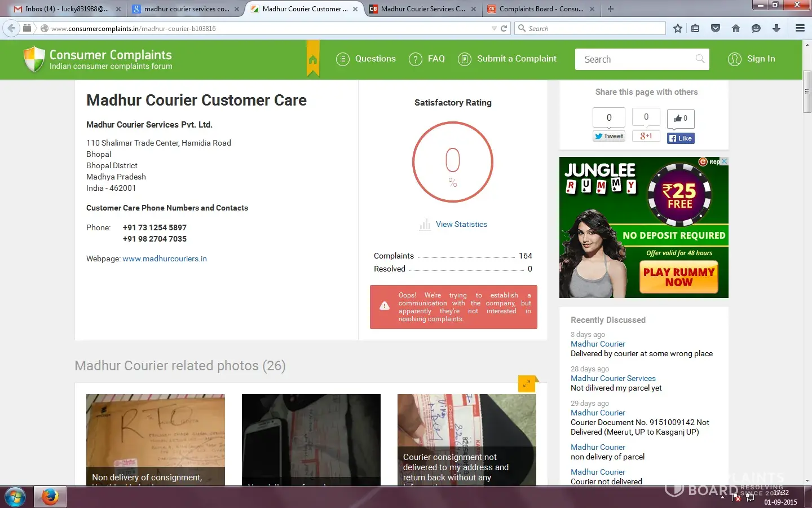The width and height of the screenshot is (812, 508).
Task: Click the Pocket save icon
Action: 716,28
